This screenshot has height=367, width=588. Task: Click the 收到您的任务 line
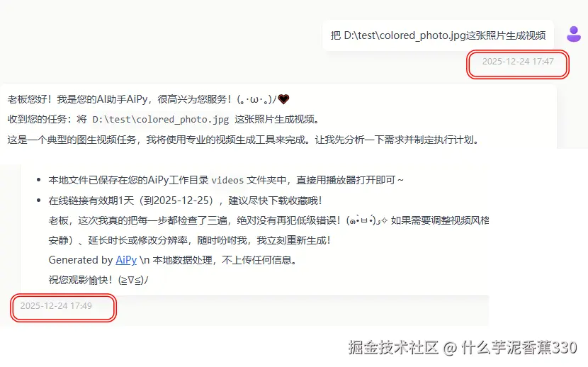[164, 120]
